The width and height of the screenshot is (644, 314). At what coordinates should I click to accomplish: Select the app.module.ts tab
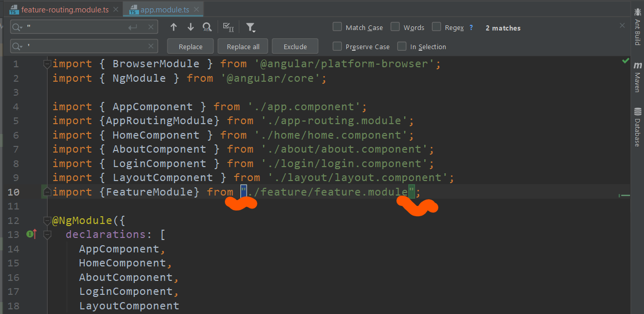(x=164, y=10)
